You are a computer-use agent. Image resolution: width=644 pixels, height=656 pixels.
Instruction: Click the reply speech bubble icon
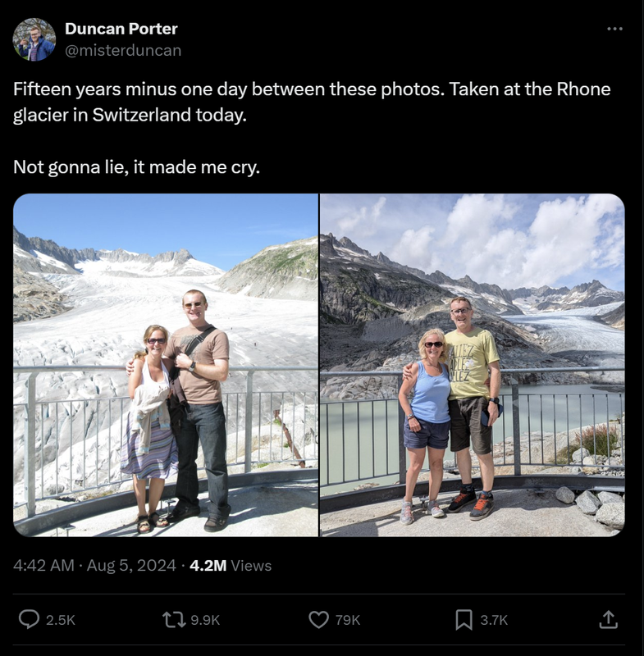(x=29, y=619)
